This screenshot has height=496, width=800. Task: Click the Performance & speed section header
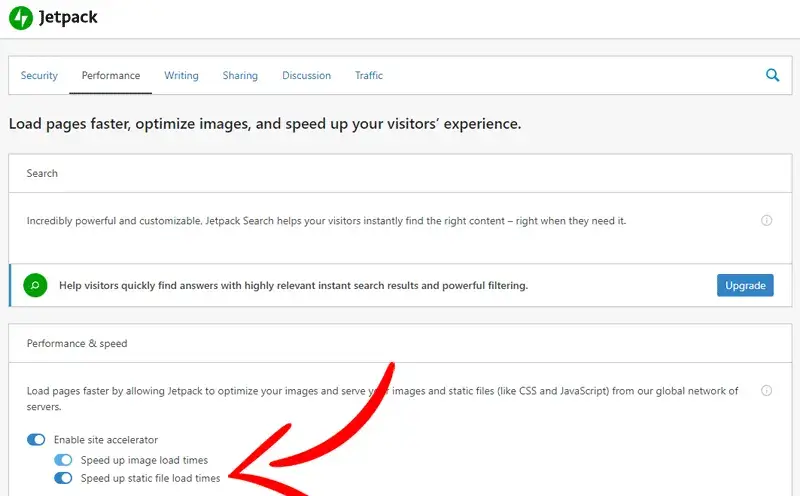tap(400, 343)
